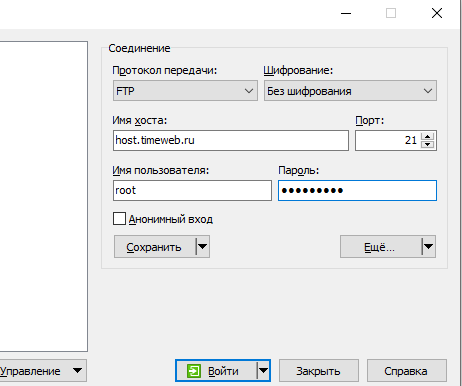Minimize the login window
This screenshot has width=462, height=386.
point(346,13)
